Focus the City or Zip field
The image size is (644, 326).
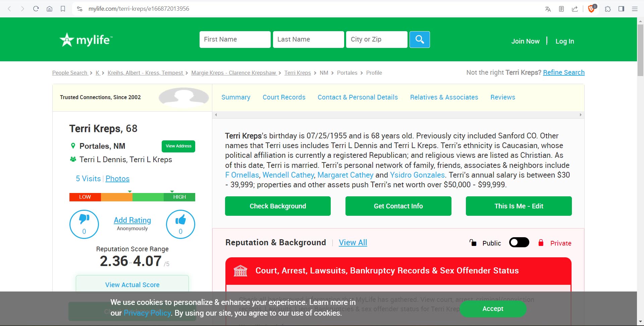(x=377, y=40)
